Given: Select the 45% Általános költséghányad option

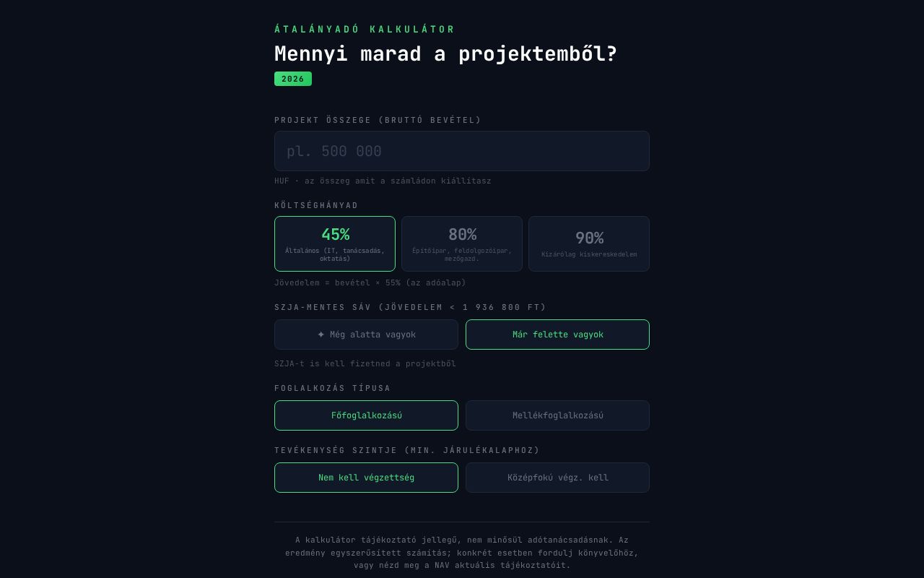Looking at the screenshot, I should click(335, 243).
